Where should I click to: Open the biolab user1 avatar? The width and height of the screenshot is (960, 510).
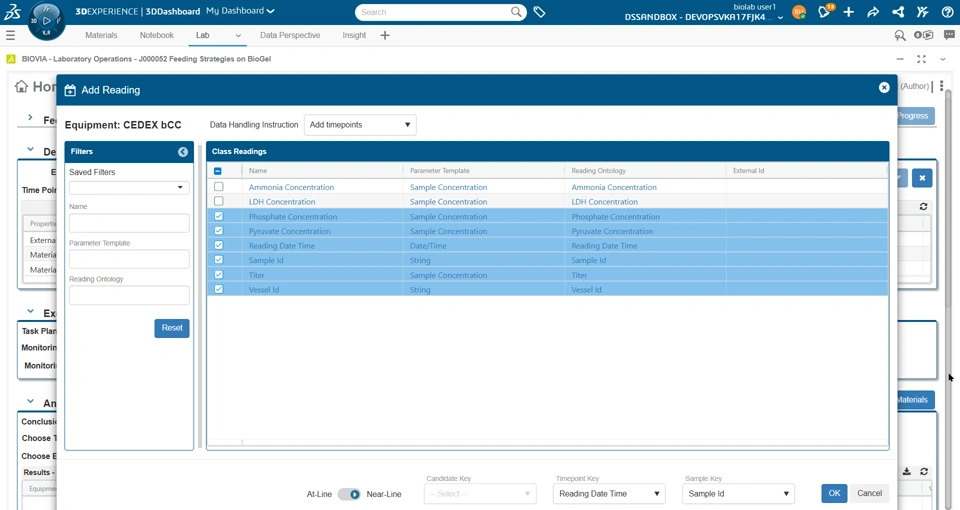[798, 12]
